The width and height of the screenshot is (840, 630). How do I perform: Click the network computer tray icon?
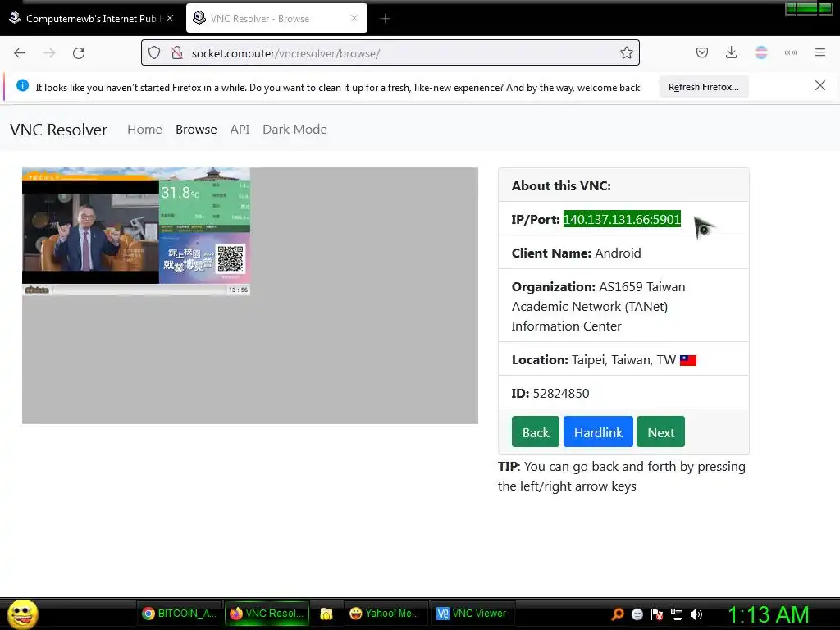677,614
